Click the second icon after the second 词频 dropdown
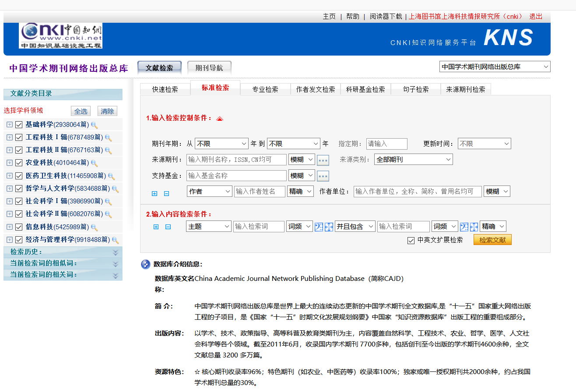Viewport: 576px width, 392px height. click(474, 227)
